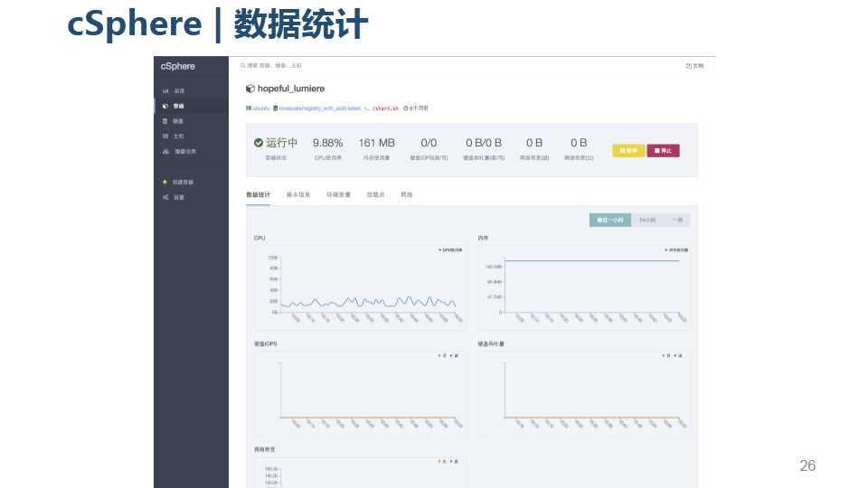The image size is (868, 488).
Task: Select the 24小时 time range toggle
Action: pyautogui.click(x=647, y=221)
